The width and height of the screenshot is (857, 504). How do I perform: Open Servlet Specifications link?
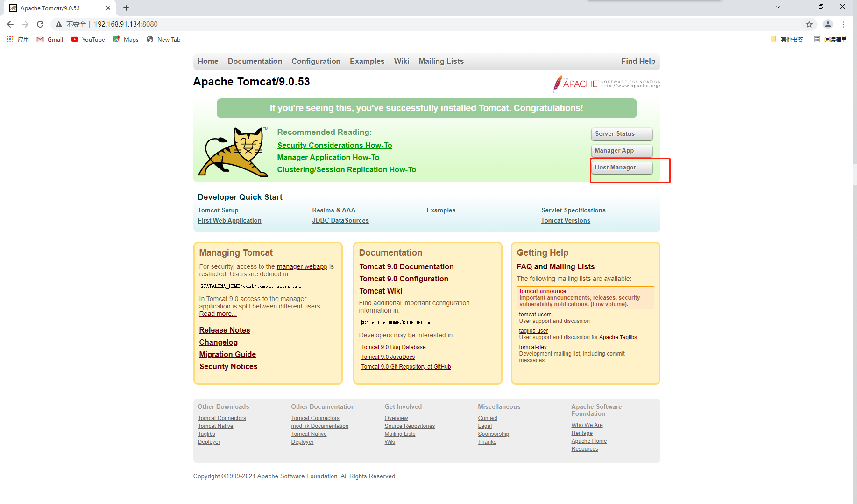coord(574,210)
